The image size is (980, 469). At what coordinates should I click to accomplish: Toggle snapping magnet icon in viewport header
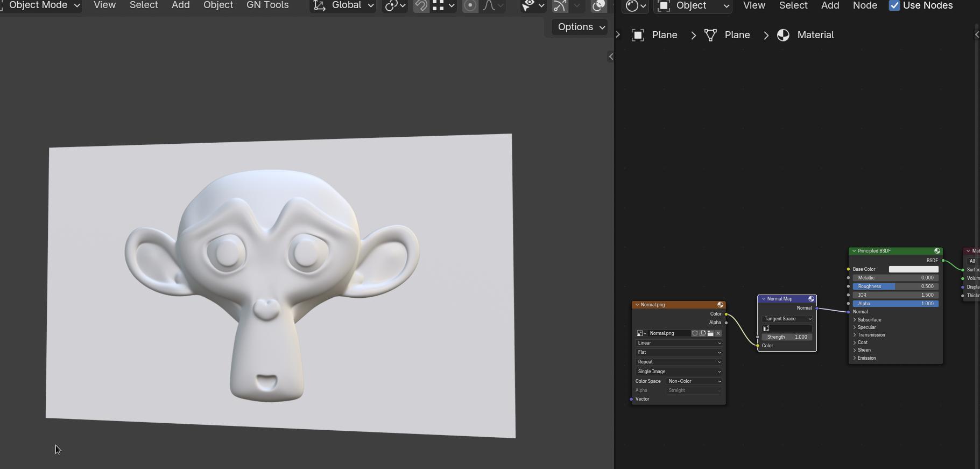tap(421, 5)
